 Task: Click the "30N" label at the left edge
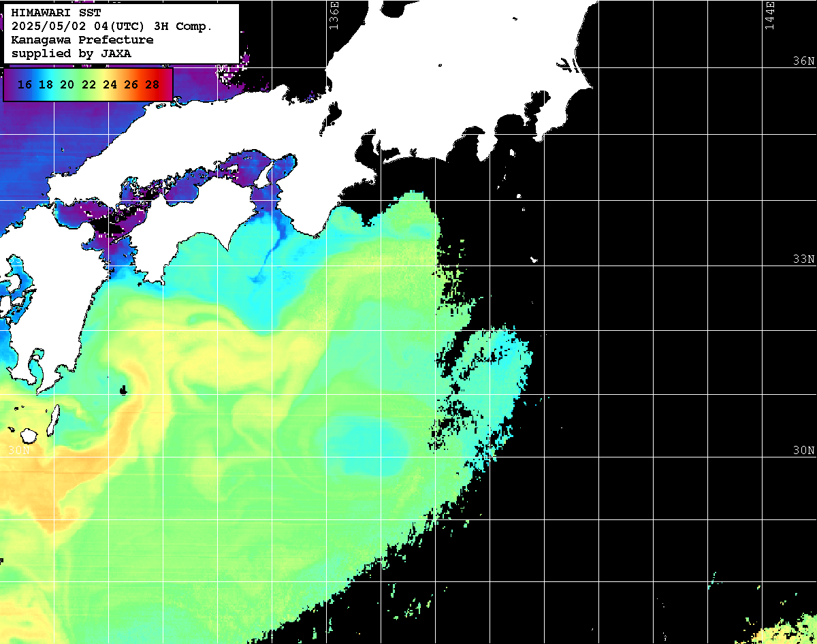pyautogui.click(x=20, y=451)
